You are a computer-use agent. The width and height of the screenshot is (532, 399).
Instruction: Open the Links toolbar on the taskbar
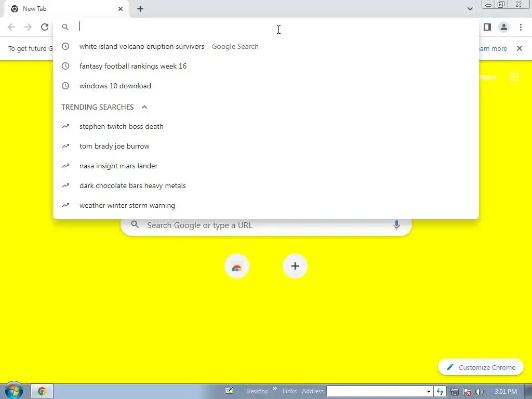pos(289,391)
